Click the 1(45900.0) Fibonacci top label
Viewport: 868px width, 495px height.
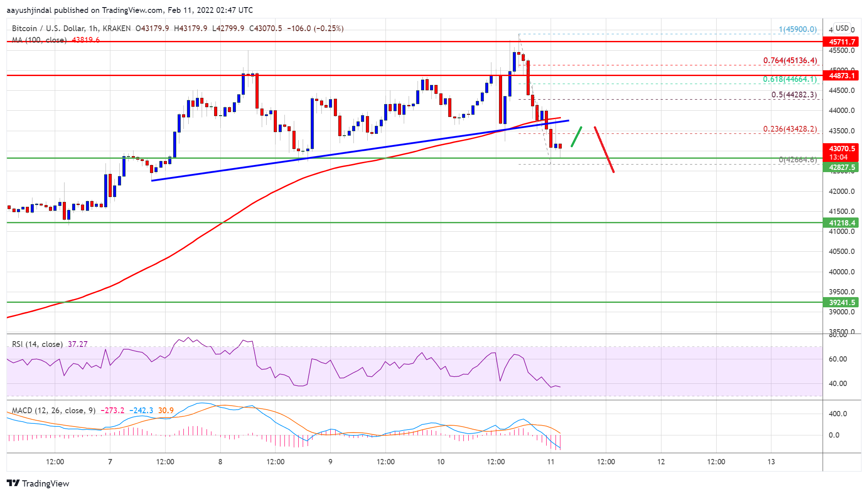(797, 29)
